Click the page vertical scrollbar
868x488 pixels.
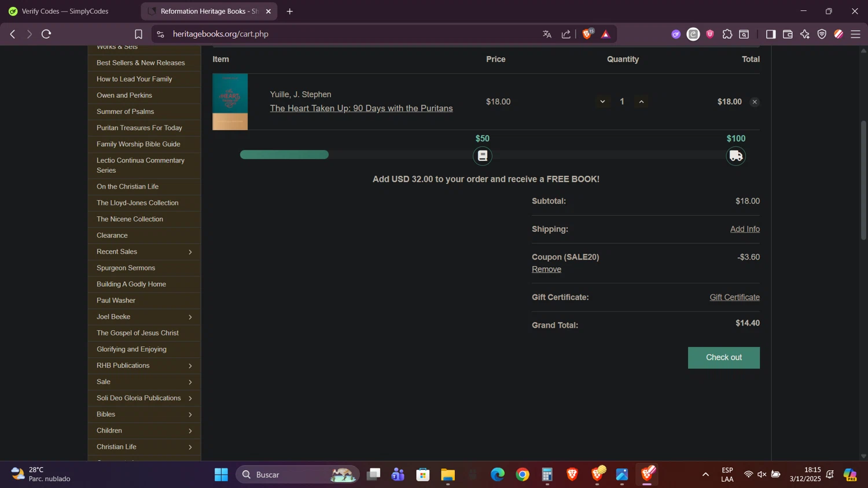coord(863,180)
